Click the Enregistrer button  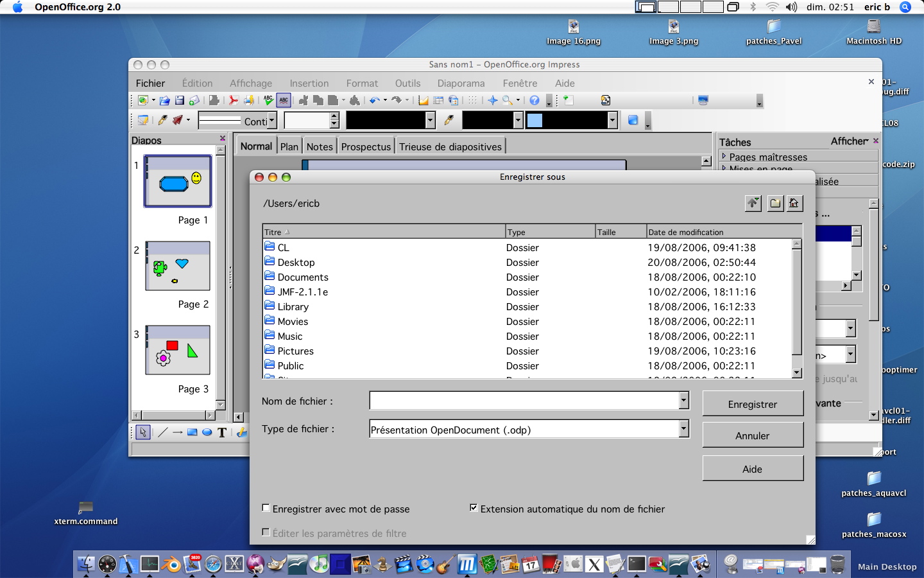click(753, 404)
